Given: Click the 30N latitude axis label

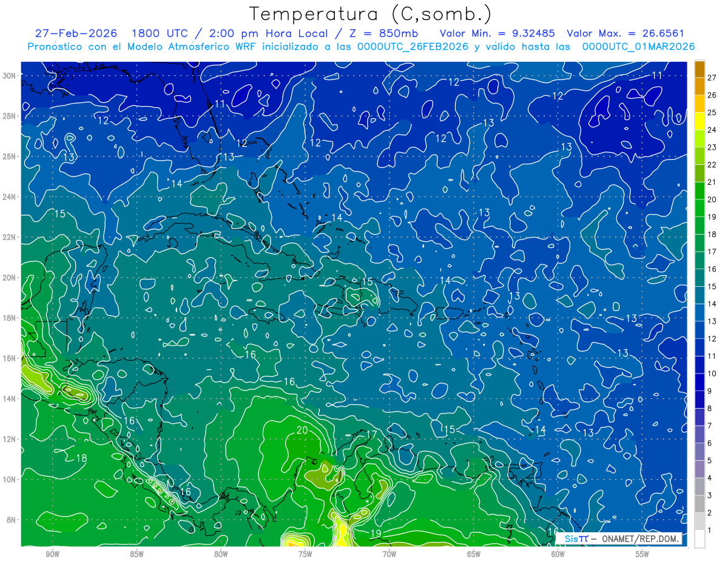Looking at the screenshot, I should [x=10, y=75].
